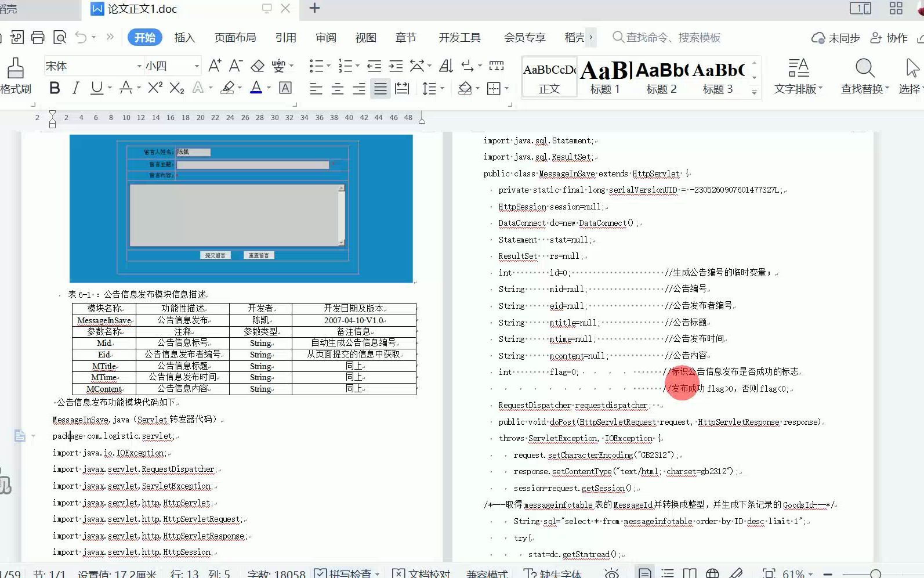The height and width of the screenshot is (578, 924).
Task: Align text left
Action: [316, 89]
